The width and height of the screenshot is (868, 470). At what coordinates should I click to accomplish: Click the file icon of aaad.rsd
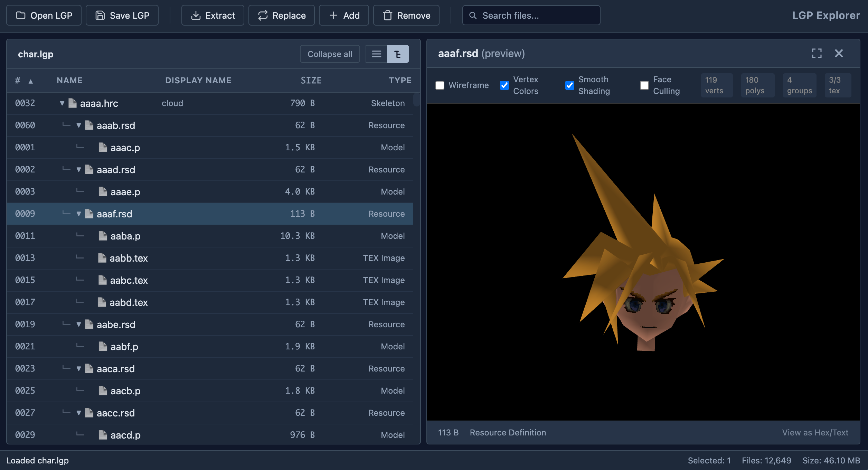(89, 169)
